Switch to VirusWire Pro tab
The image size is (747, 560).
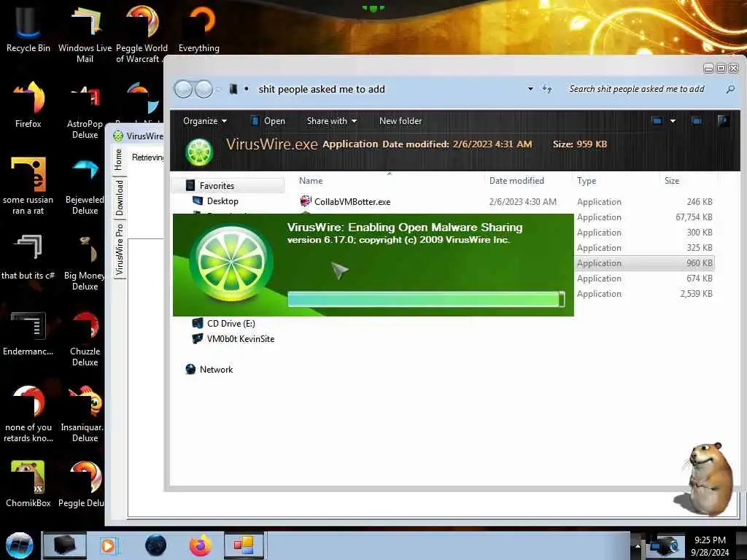(119, 249)
